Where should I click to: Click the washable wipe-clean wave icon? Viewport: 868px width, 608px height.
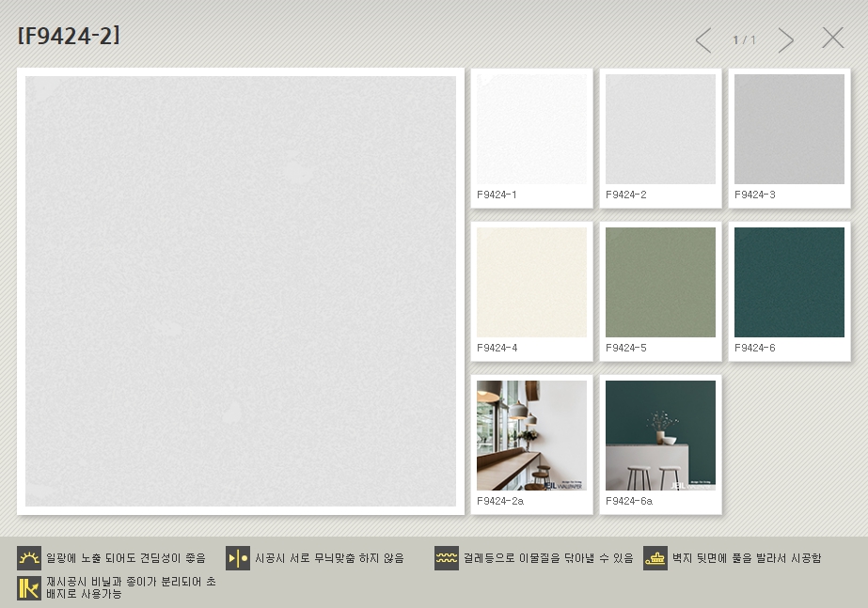pos(447,558)
